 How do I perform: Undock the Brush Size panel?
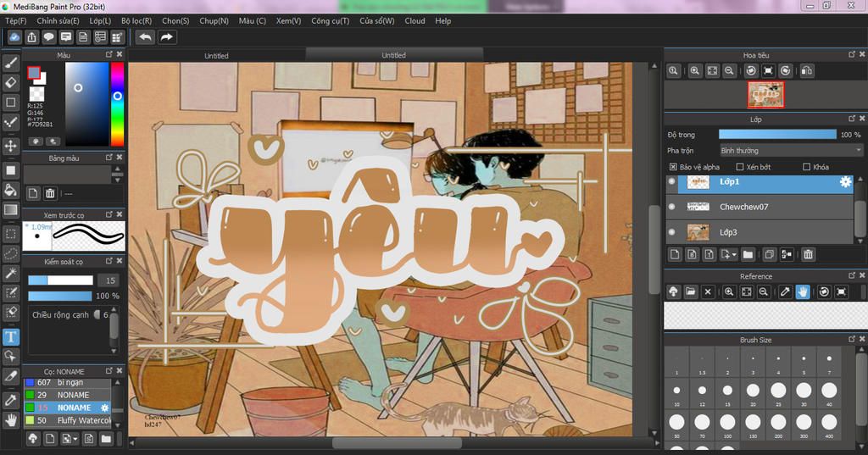852,339
